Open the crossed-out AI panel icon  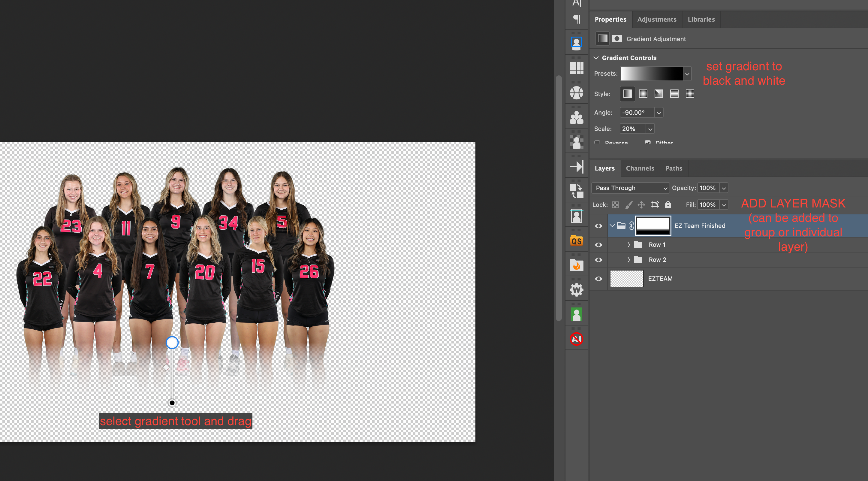tap(577, 339)
